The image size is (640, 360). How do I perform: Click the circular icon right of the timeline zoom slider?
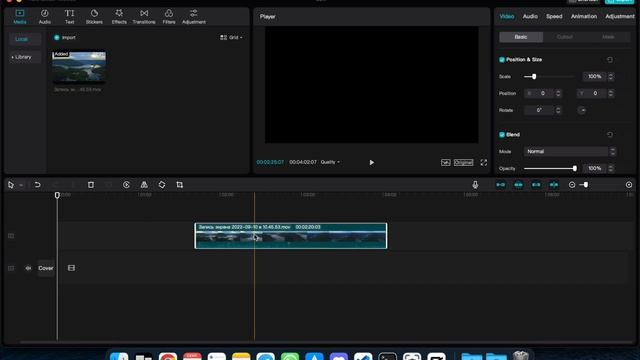tap(629, 185)
